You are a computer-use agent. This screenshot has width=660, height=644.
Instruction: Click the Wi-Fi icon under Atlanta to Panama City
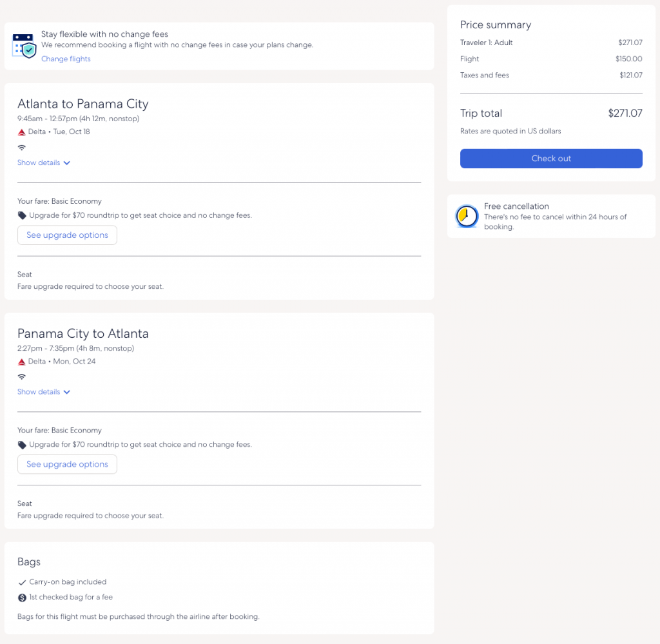(22, 148)
